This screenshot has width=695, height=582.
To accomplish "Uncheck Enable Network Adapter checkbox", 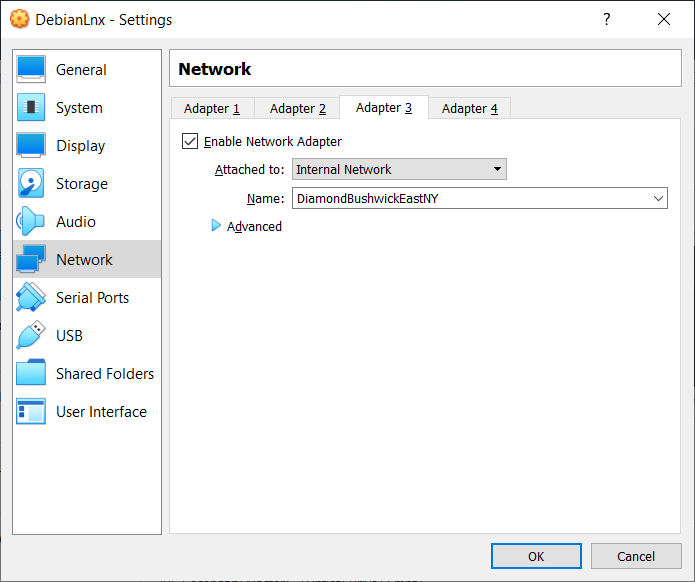I will (190, 141).
